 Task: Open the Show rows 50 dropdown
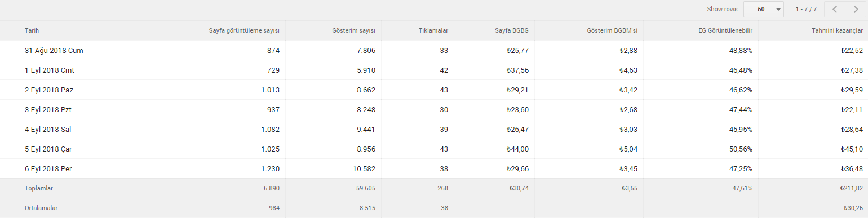[764, 10]
